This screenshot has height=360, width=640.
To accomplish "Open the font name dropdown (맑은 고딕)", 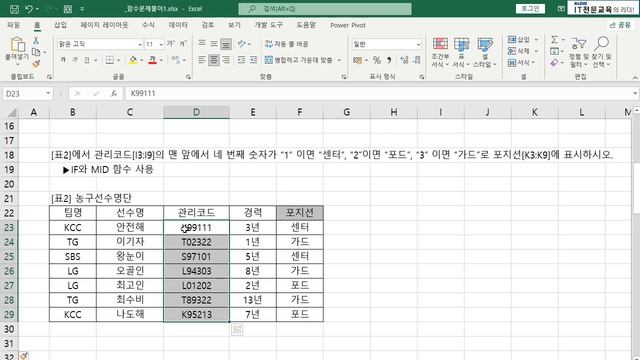I will click(140, 44).
